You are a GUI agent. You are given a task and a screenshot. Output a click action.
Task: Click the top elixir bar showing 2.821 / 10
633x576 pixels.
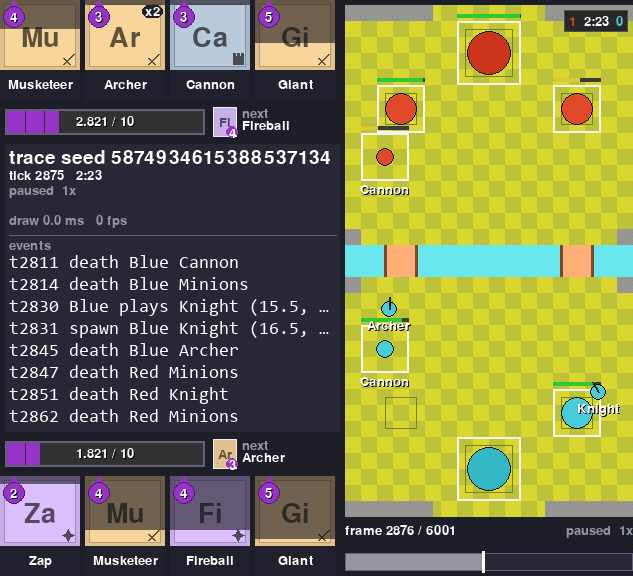[105, 122]
